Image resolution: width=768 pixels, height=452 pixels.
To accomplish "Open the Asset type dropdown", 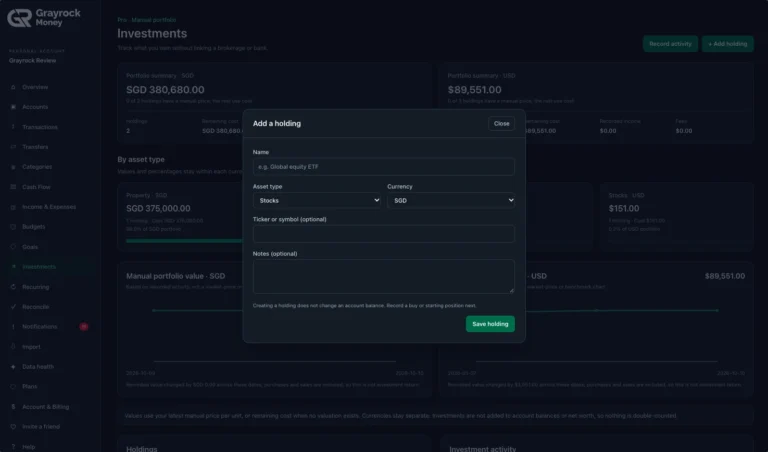I will coord(317,200).
